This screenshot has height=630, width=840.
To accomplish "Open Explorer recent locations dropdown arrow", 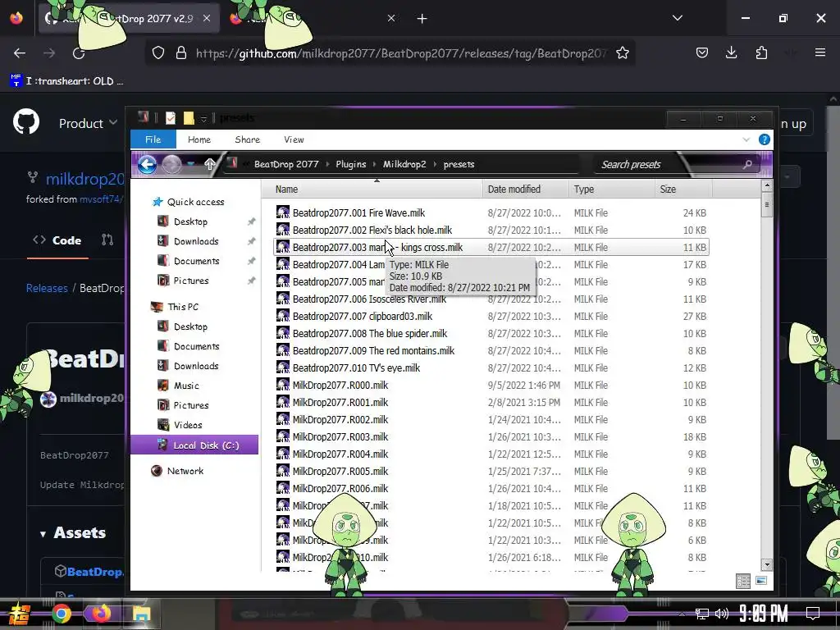I will (190, 164).
